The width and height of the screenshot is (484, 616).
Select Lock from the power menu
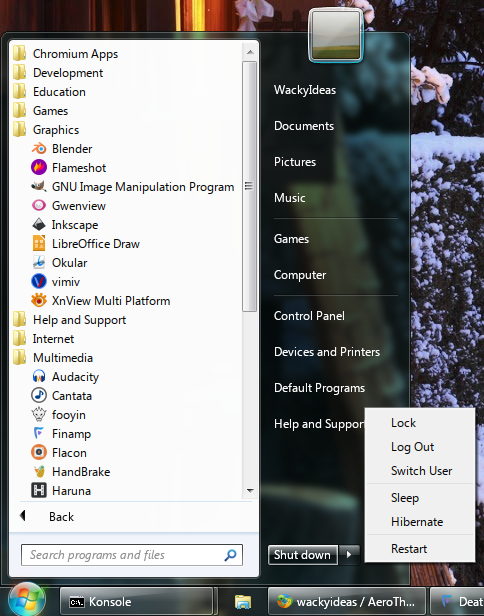pos(420,423)
